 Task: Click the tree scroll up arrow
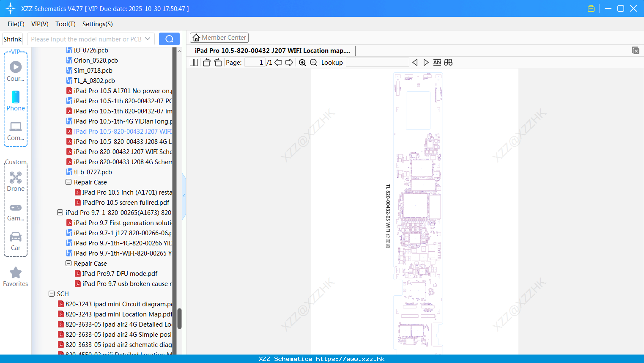[x=179, y=51]
